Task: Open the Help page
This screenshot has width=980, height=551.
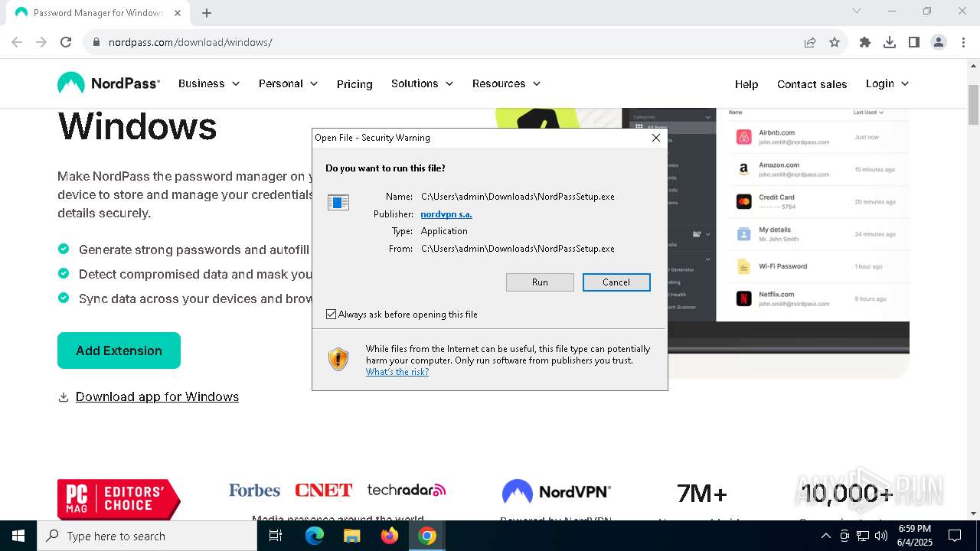Action: (746, 84)
